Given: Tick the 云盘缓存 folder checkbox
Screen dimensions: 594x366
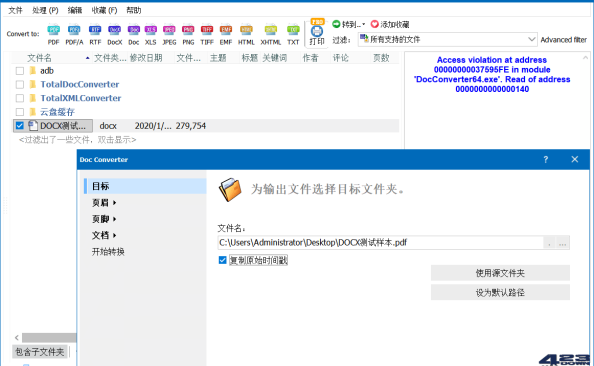Looking at the screenshot, I should [20, 112].
